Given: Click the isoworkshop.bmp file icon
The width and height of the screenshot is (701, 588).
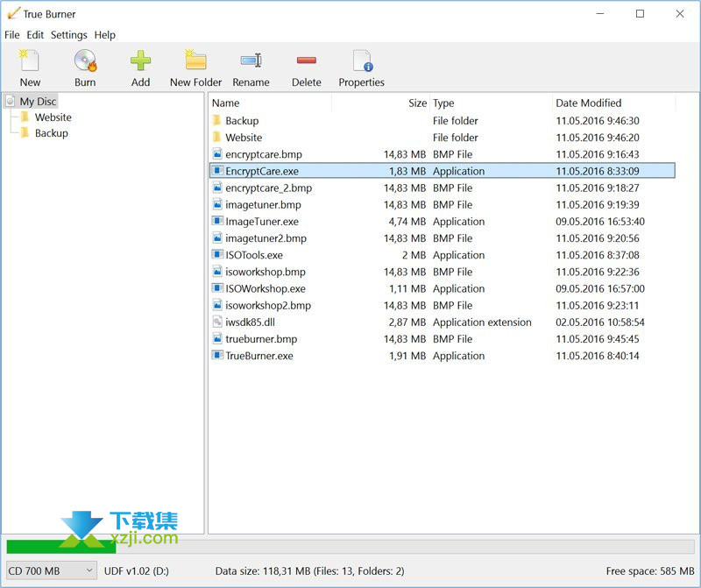Looking at the screenshot, I should pyautogui.click(x=217, y=272).
